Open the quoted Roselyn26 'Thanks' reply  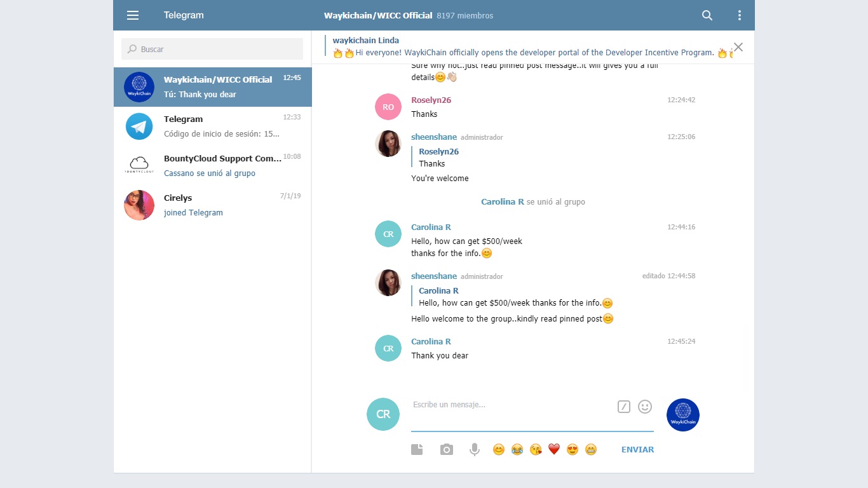click(x=438, y=158)
